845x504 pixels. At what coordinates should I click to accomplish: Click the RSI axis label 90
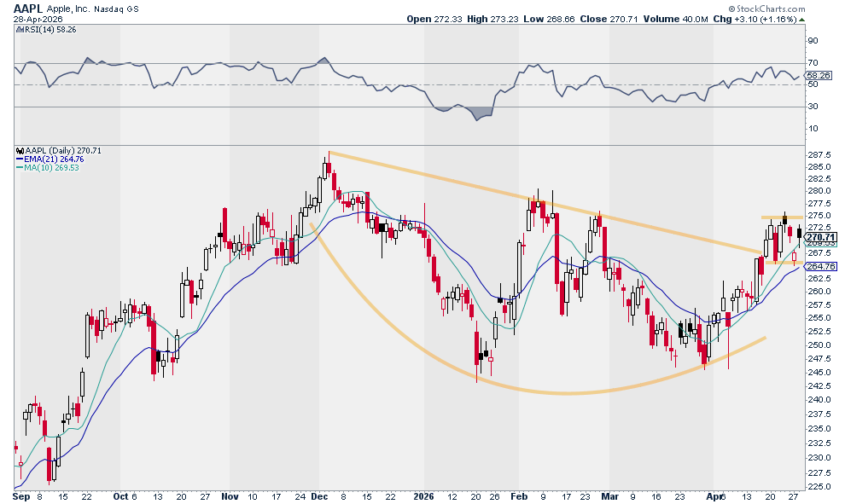coord(813,41)
